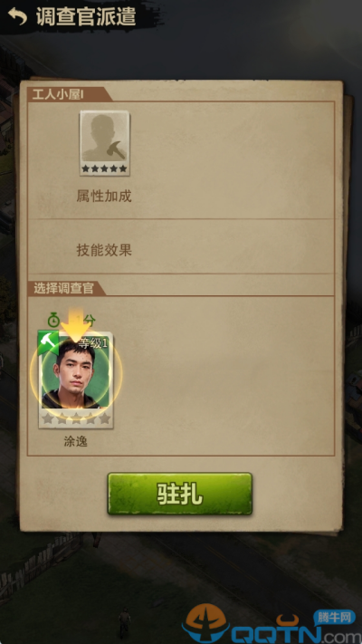Tap the 腾牛网 badge
The width and height of the screenshot is (362, 644).
click(335, 618)
